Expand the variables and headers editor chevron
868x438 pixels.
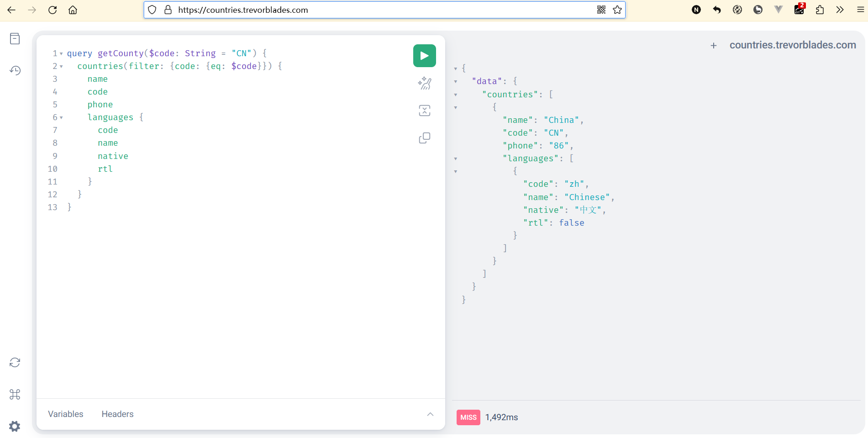point(430,414)
